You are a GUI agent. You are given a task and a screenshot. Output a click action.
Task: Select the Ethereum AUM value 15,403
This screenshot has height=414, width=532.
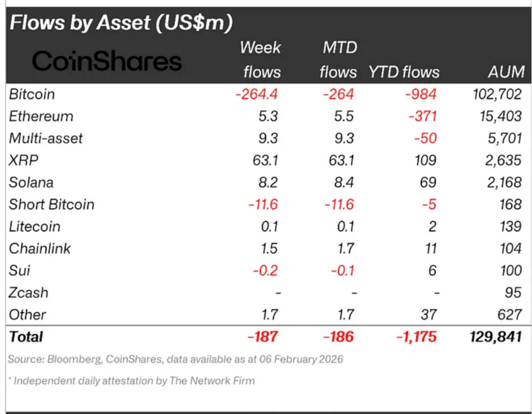point(498,116)
